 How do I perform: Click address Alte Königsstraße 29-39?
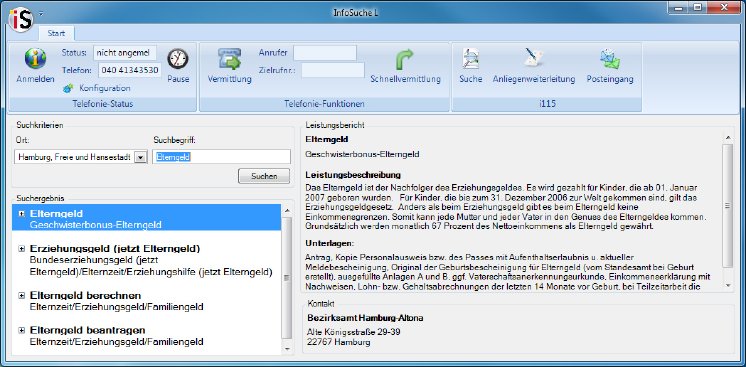(353, 332)
